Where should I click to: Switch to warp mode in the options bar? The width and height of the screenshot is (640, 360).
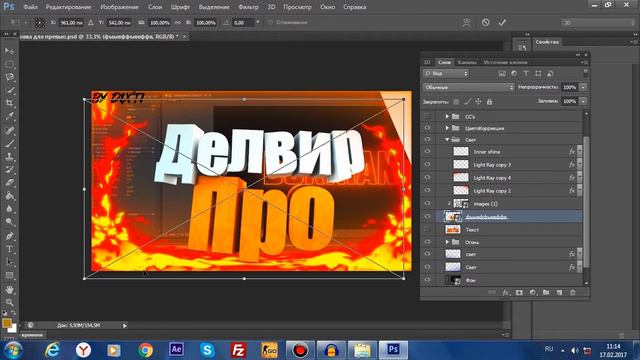[467, 22]
